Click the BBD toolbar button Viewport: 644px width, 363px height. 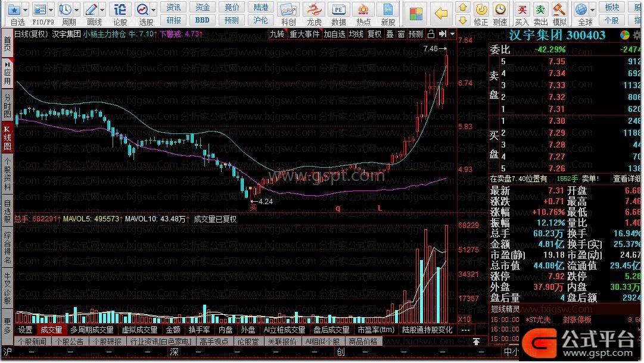tap(203, 20)
